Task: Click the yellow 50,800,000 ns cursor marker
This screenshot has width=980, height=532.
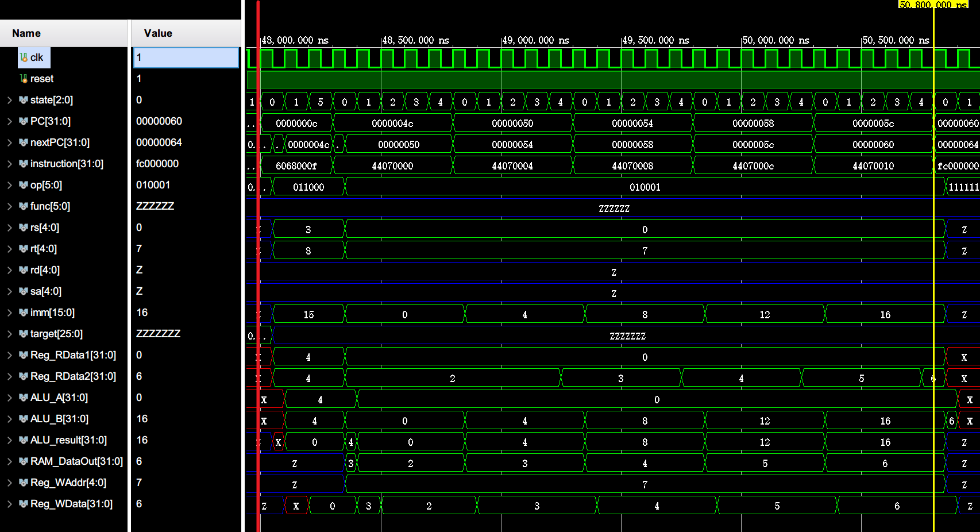Action: click(933, 5)
